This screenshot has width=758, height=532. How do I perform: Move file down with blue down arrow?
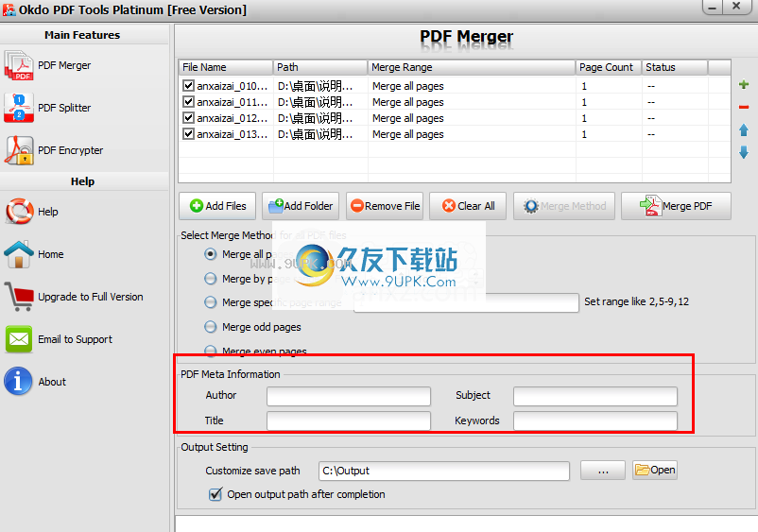[x=744, y=153]
